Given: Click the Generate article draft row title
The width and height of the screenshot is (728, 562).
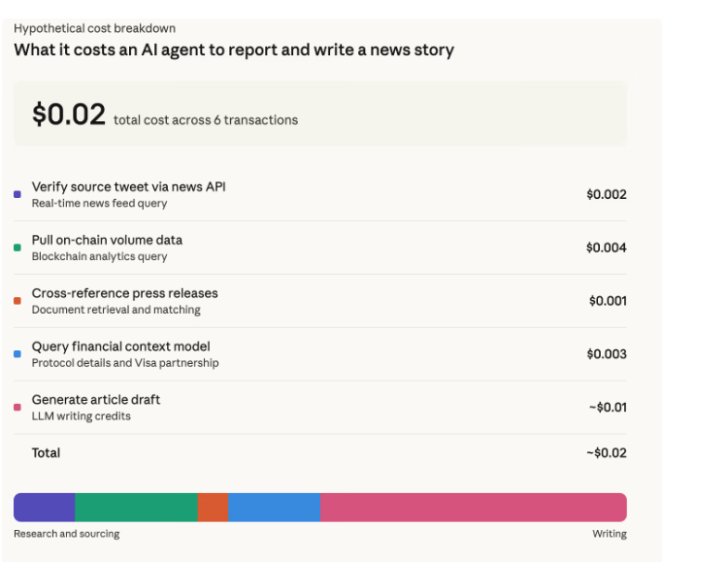Looking at the screenshot, I should pos(96,400).
